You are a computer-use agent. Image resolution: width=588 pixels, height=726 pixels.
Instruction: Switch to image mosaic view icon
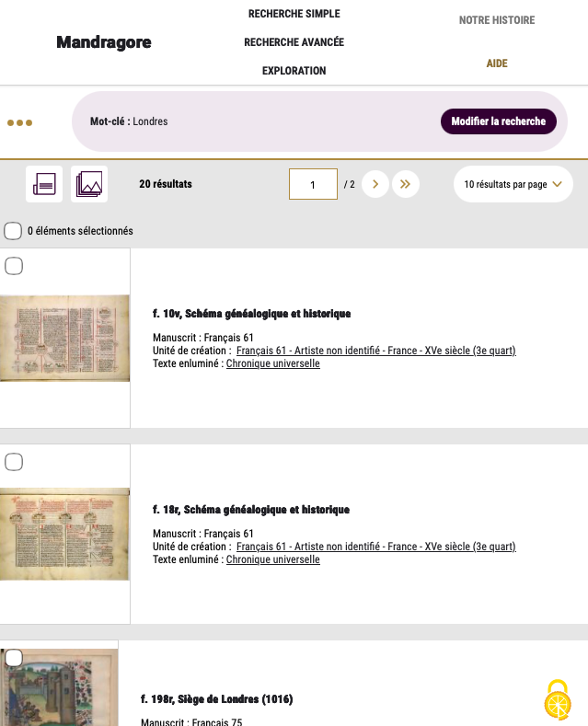coord(89,184)
